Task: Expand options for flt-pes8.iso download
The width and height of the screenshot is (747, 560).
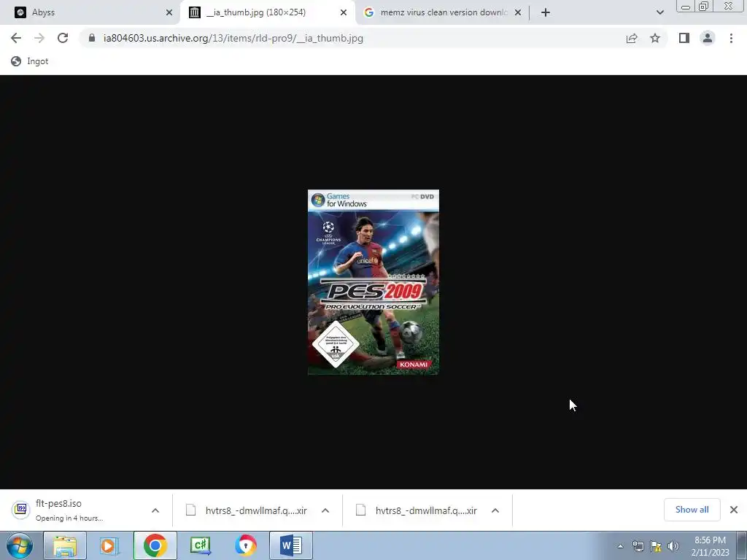Action: coord(155,510)
